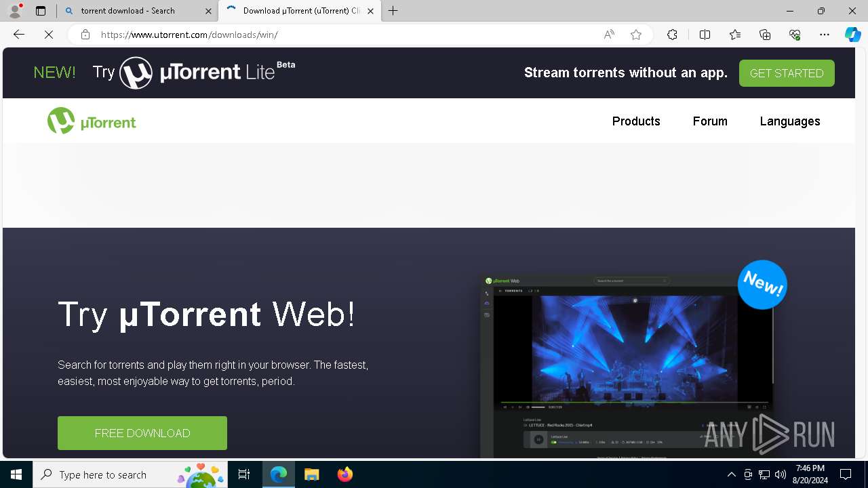Click the Stream torrents without an app text

626,73
